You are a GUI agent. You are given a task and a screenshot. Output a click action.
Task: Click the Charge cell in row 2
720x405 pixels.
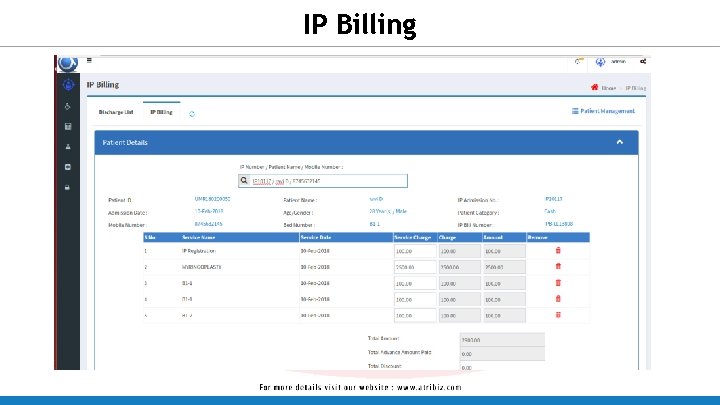[460, 267]
